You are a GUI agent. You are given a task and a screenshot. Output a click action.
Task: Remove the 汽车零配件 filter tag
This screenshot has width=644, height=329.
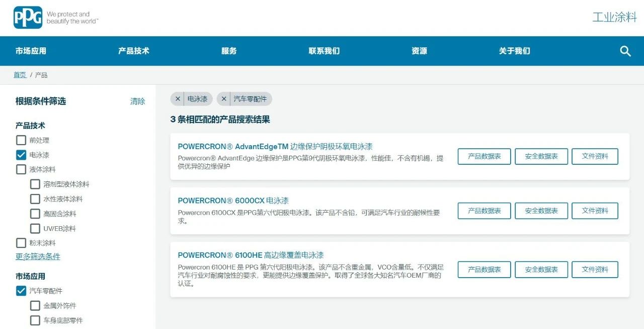tap(224, 99)
